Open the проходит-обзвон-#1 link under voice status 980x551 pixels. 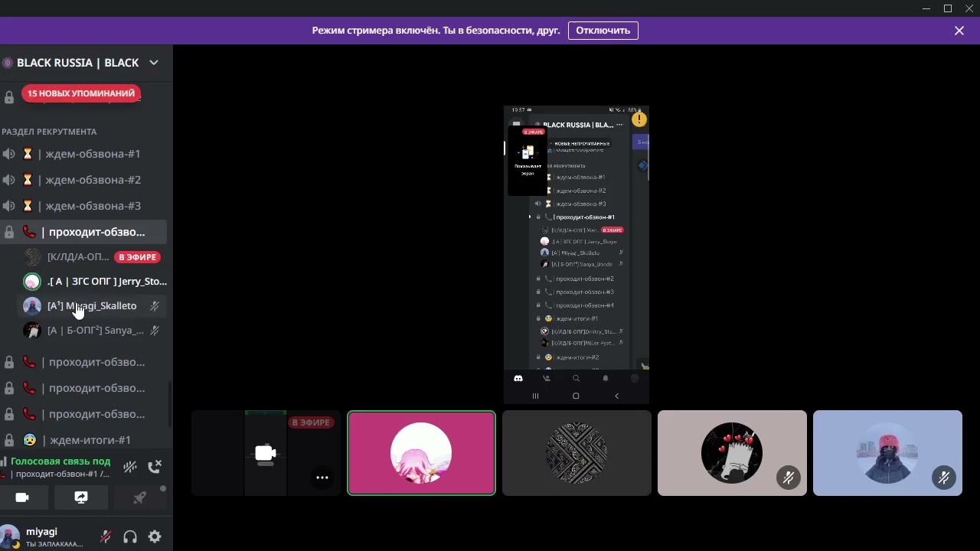(61, 474)
